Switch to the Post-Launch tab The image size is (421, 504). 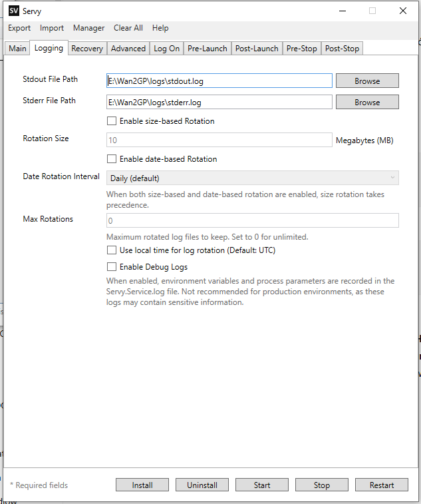(x=257, y=49)
